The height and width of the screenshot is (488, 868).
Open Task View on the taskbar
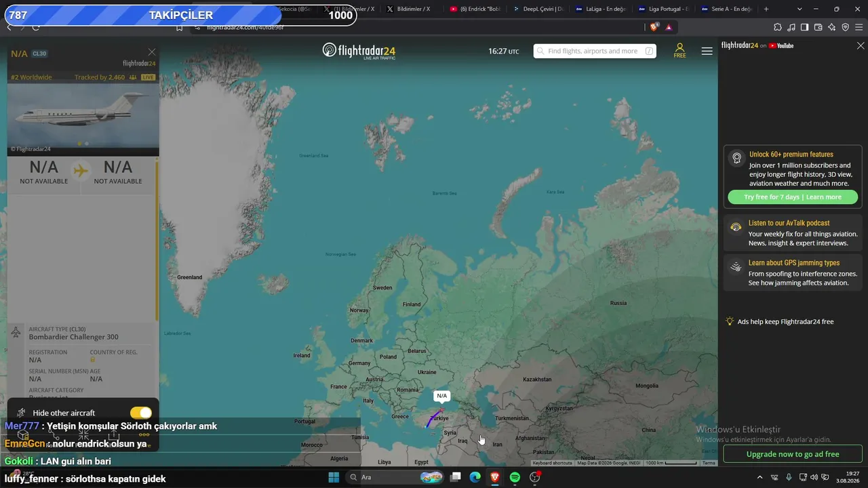(456, 477)
